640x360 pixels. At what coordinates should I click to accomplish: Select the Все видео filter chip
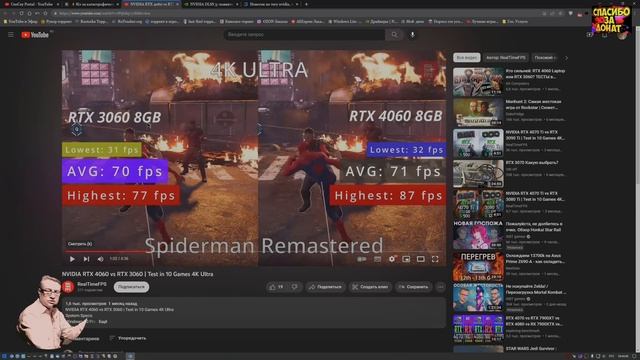pyautogui.click(x=467, y=58)
